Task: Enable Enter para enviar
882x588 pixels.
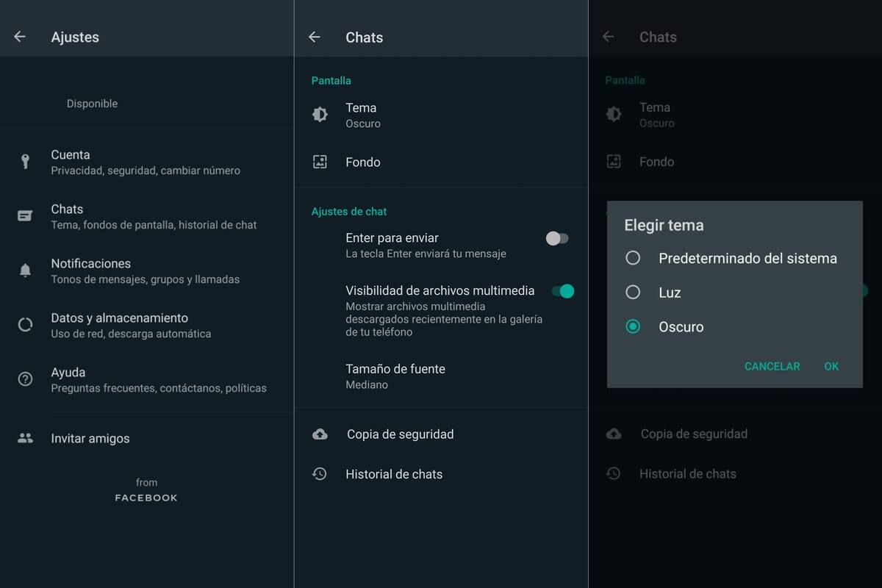Action: click(x=556, y=238)
